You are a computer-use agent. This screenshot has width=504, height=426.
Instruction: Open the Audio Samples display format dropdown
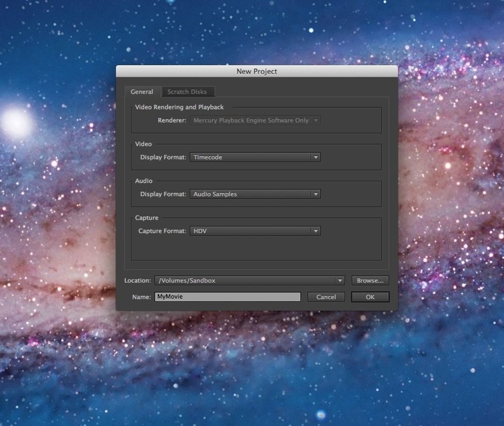255,194
